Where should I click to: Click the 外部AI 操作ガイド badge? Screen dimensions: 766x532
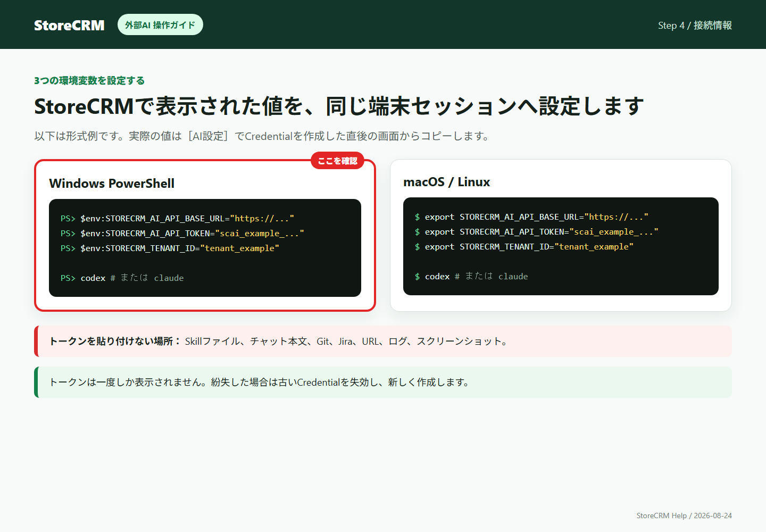(160, 24)
